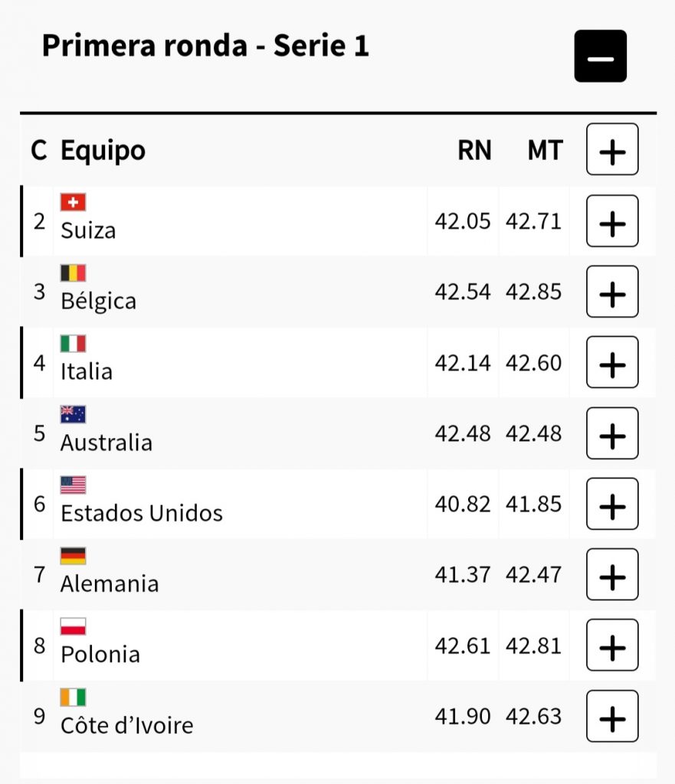
Task: Click the RN column header
Action: click(x=474, y=151)
